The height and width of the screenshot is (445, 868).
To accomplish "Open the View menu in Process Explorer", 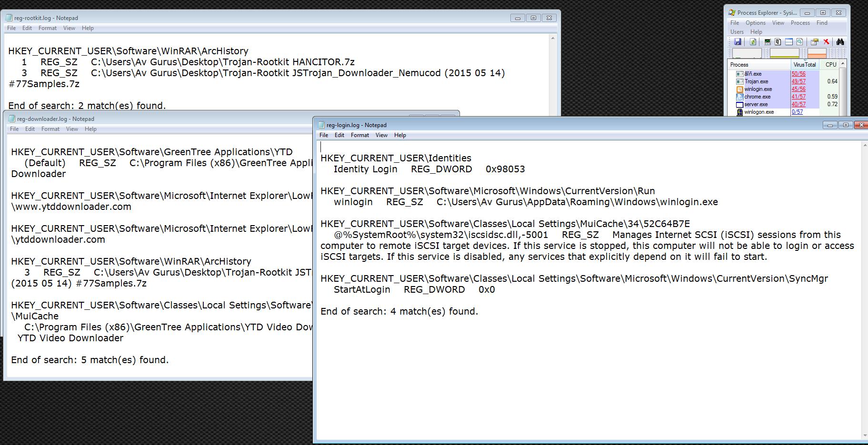I will (x=778, y=23).
